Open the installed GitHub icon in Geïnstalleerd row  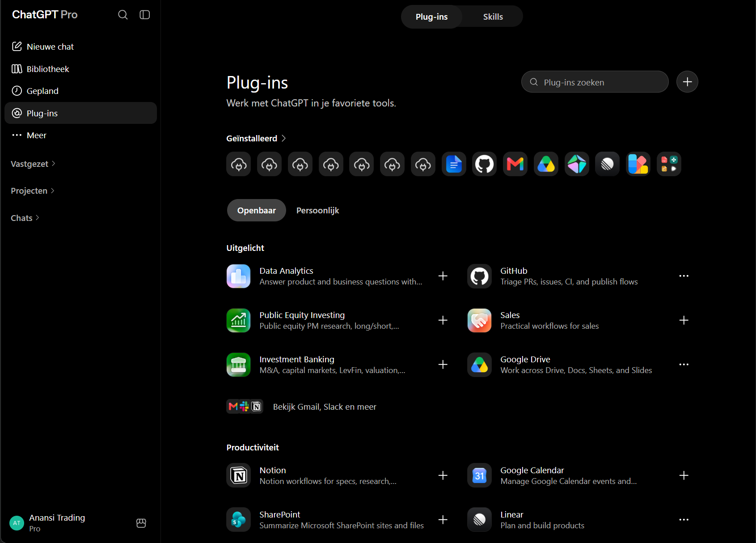click(485, 164)
